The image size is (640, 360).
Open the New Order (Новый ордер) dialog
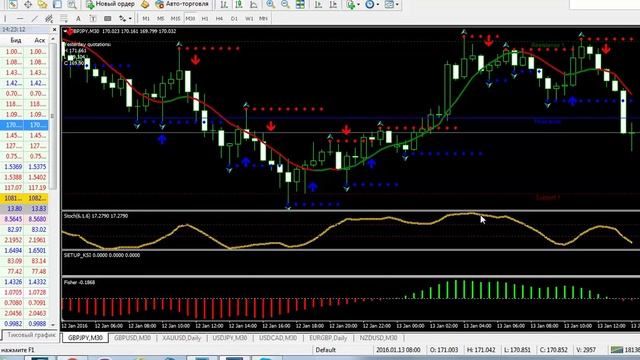click(111, 4)
